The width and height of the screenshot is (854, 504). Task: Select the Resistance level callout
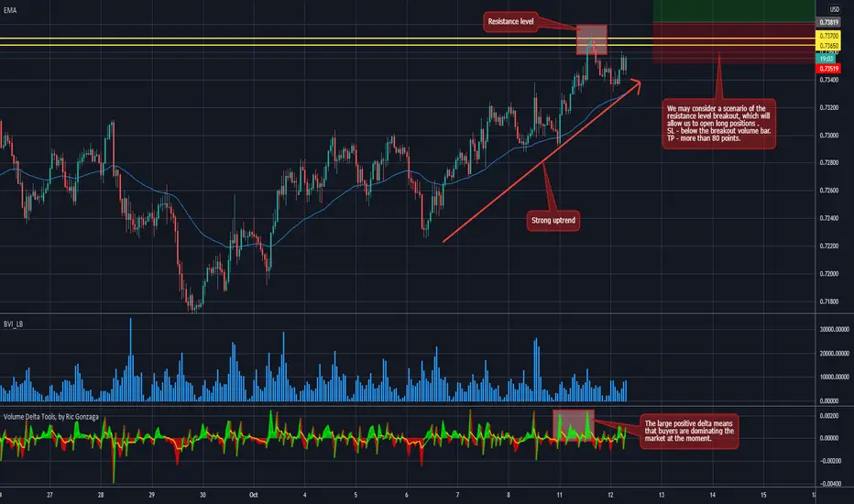[x=511, y=22]
